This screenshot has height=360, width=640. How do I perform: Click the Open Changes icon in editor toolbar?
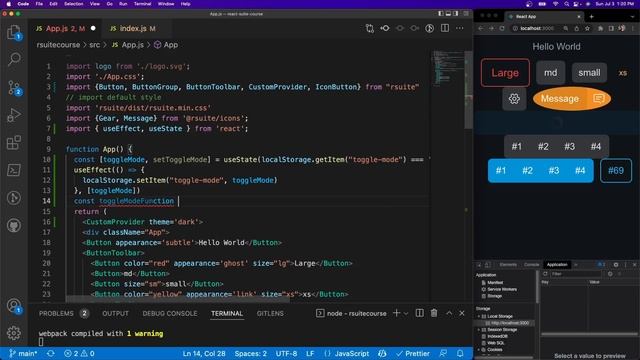[370, 28]
